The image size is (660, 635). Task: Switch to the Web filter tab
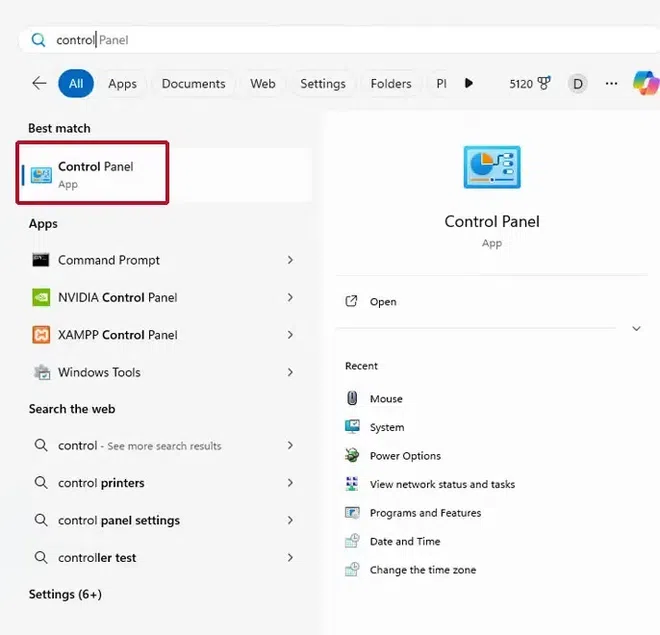coord(263,83)
